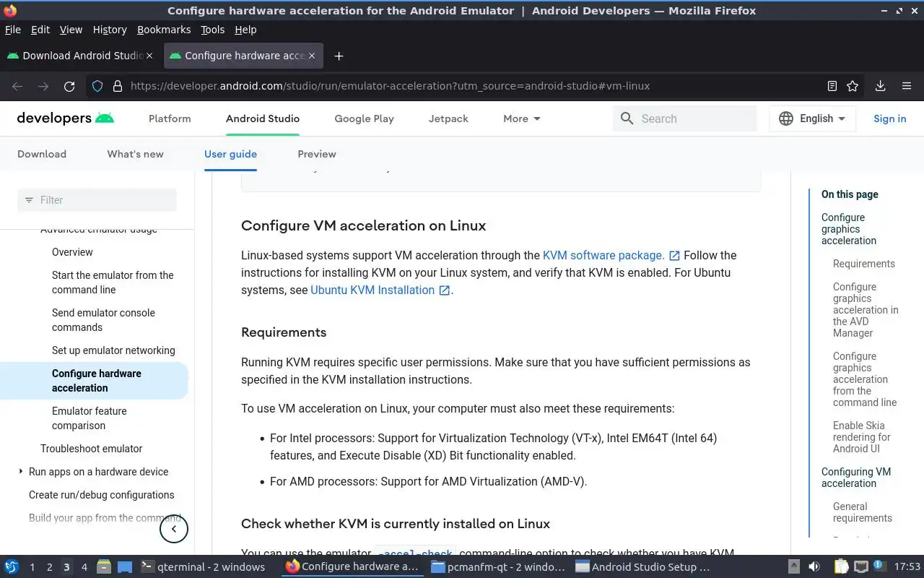Click the search magnifier icon

tap(627, 118)
